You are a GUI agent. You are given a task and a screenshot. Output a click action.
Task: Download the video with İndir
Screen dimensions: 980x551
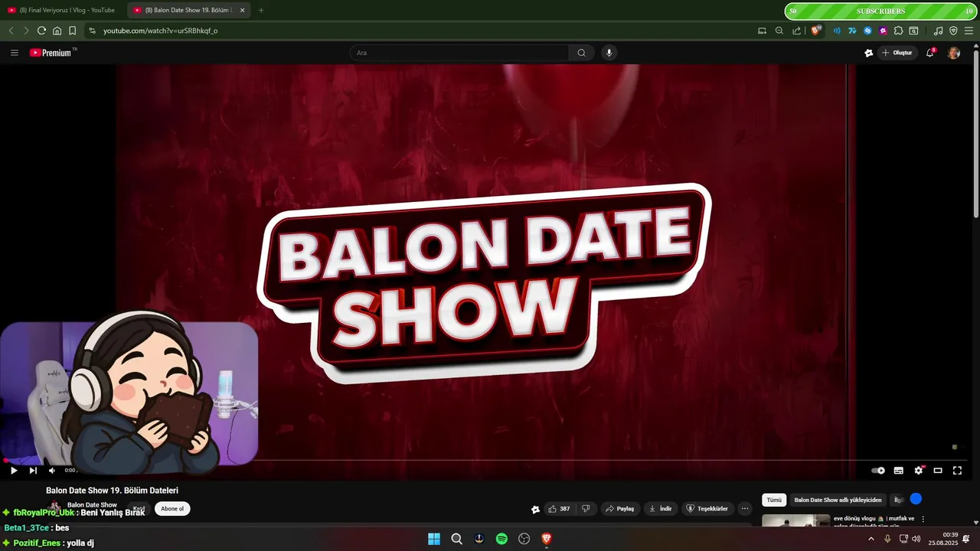660,509
